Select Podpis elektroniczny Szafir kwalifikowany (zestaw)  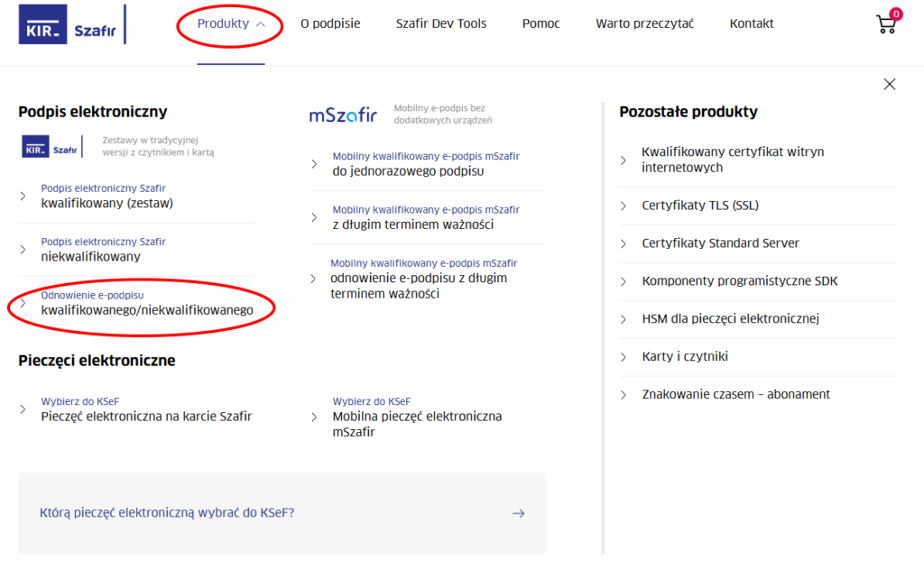click(x=106, y=197)
